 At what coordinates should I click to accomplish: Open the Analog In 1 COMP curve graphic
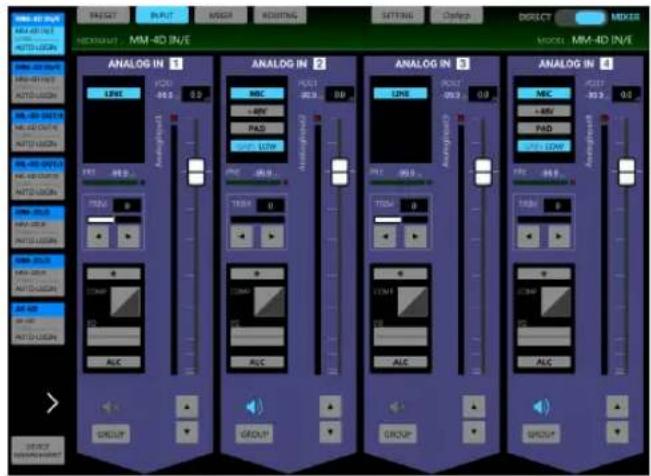(x=125, y=302)
